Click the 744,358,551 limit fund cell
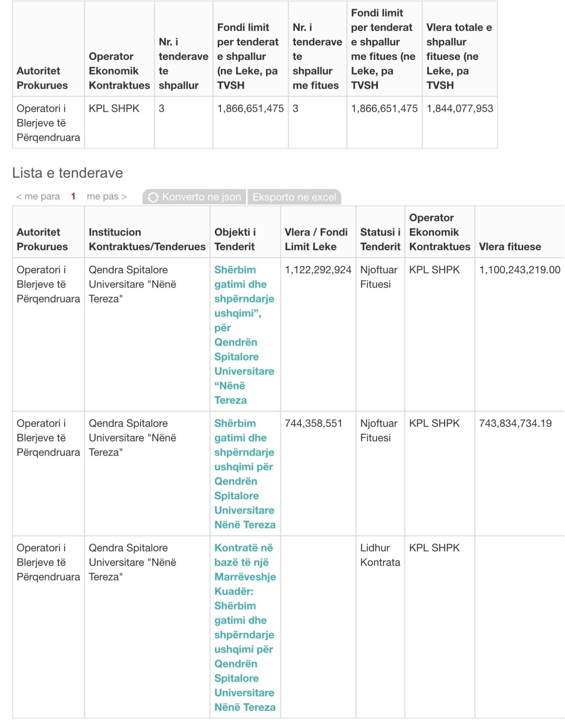 pyautogui.click(x=313, y=424)
